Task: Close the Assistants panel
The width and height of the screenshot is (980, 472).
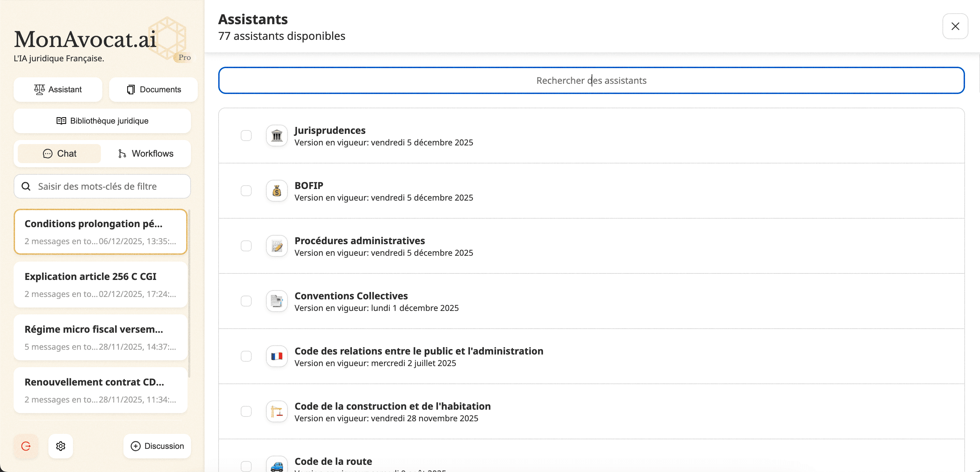Action: [x=955, y=26]
